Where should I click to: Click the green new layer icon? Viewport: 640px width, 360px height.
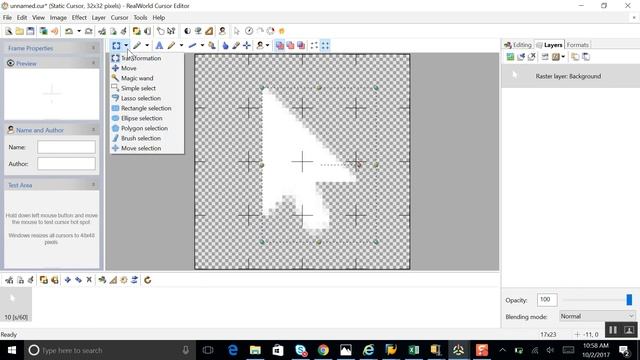pos(510,57)
